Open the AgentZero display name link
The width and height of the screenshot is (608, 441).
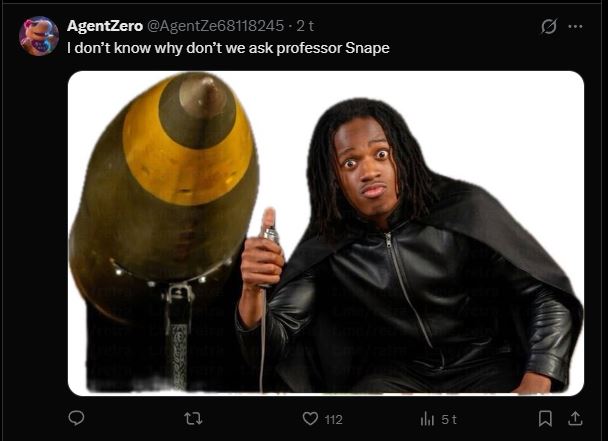click(x=105, y=26)
